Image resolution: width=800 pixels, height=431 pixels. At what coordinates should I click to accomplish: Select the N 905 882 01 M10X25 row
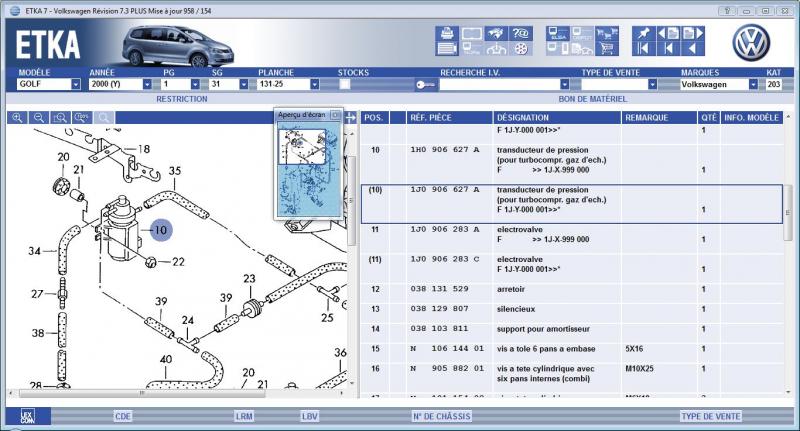(571, 373)
